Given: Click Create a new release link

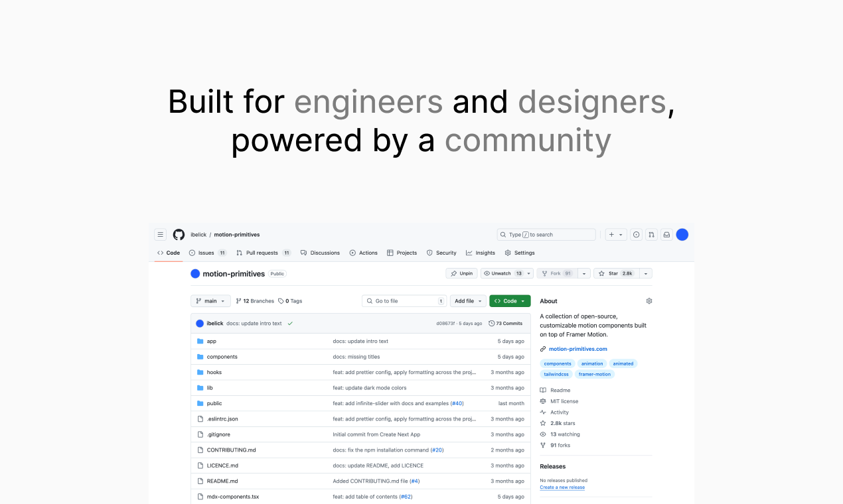Looking at the screenshot, I should (x=562, y=487).
